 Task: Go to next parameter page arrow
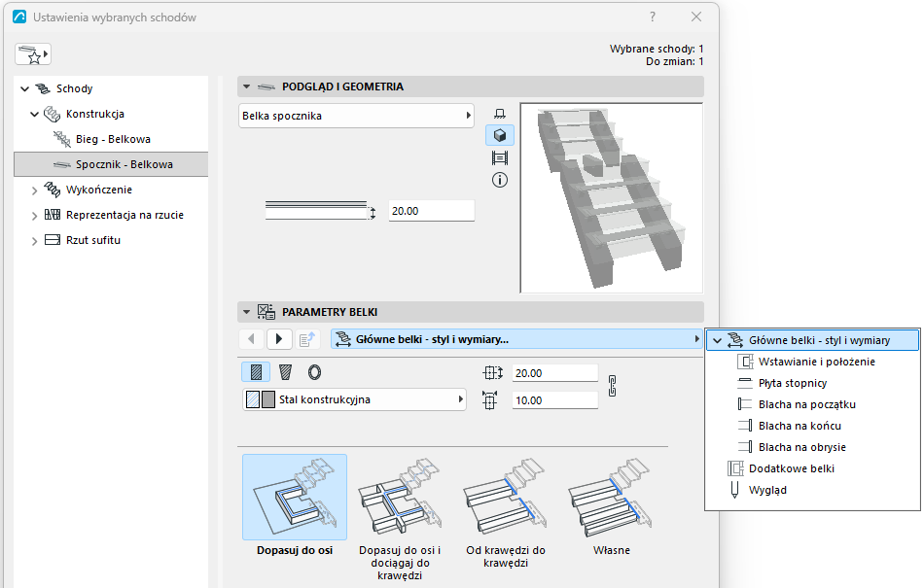[x=279, y=339]
